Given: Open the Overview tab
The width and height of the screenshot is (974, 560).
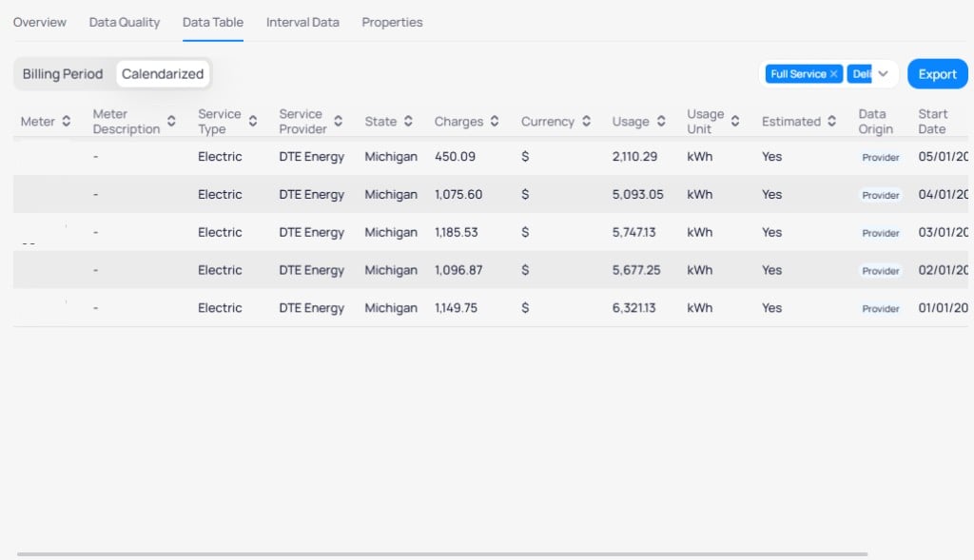Looking at the screenshot, I should (x=40, y=23).
